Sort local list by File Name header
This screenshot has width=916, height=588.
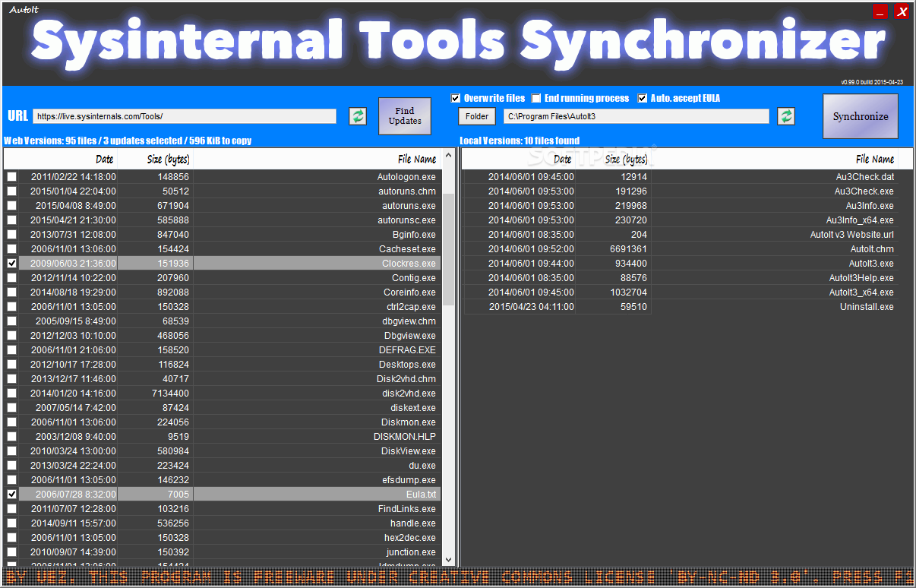(x=775, y=159)
